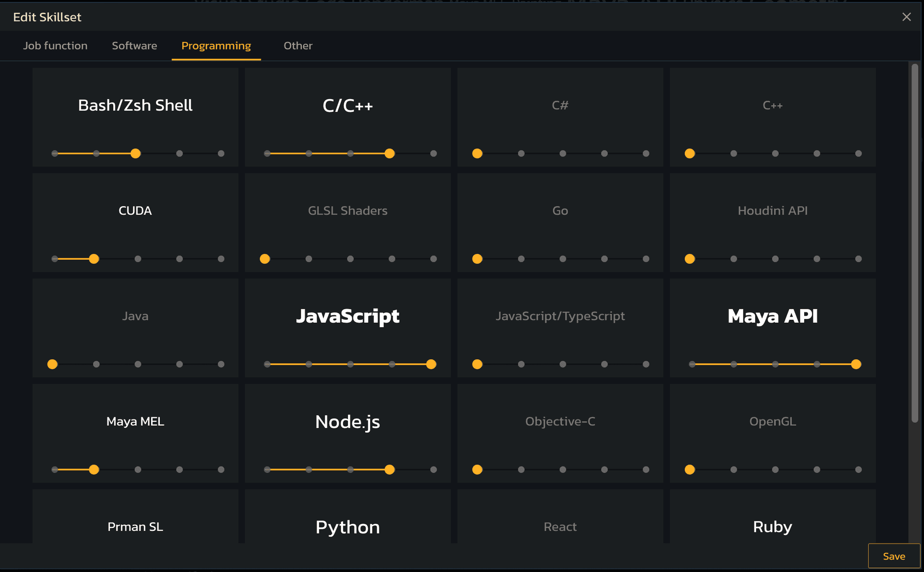Screen dimensions: 924x572
Task: Click the JavaScript/TypeScript slider handle
Action: [x=477, y=364]
